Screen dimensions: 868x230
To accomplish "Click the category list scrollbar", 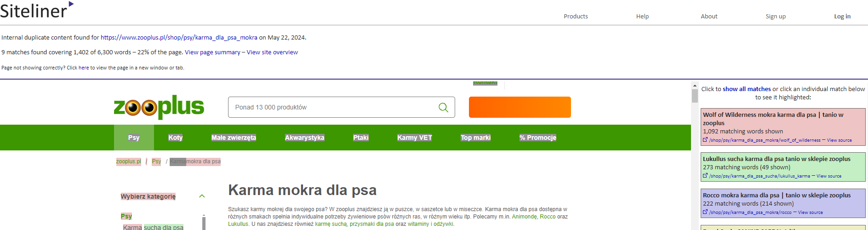I will (204, 223).
